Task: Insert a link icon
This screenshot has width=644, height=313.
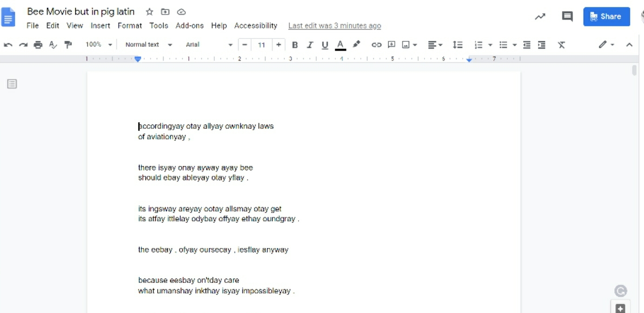Action: [x=377, y=45]
